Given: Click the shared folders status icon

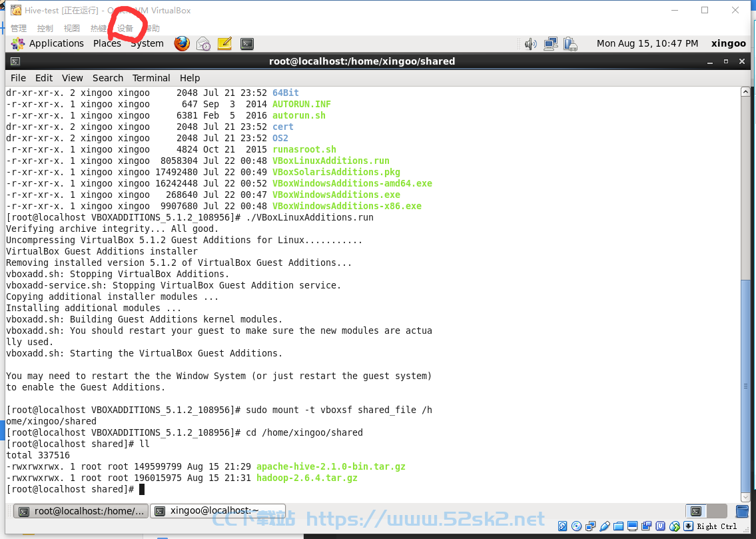Looking at the screenshot, I should pyautogui.click(x=619, y=526).
